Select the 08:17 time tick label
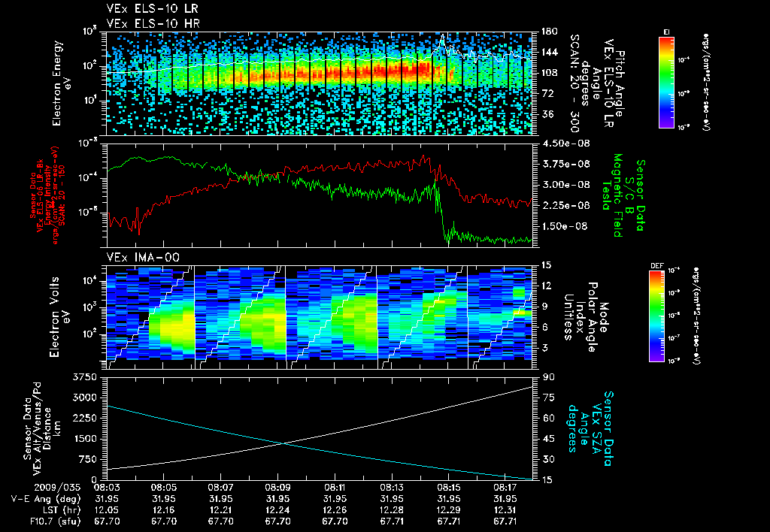The width and height of the screenshot is (770, 532). [505, 489]
